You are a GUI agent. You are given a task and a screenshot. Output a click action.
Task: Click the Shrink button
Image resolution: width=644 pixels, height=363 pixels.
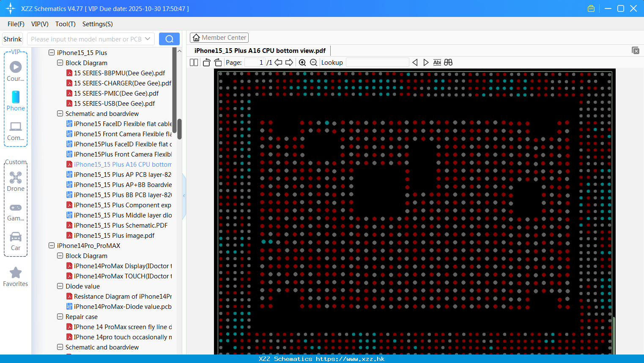[x=12, y=39]
